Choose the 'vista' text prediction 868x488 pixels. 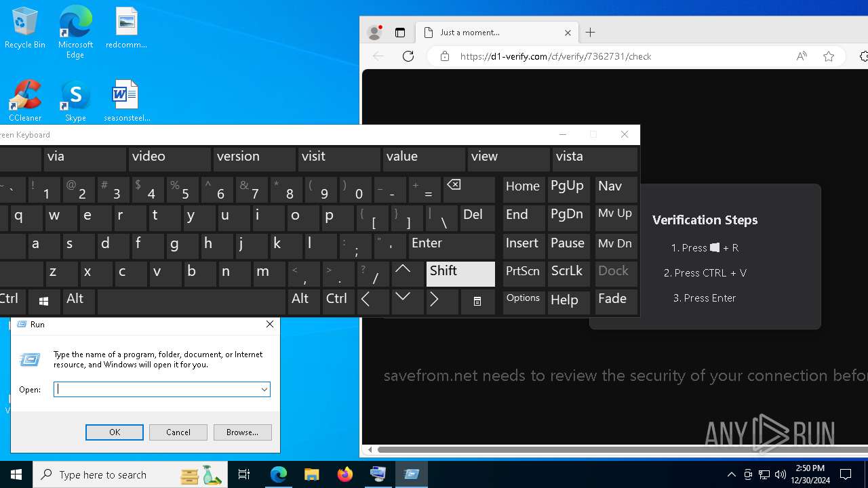pyautogui.click(x=595, y=159)
